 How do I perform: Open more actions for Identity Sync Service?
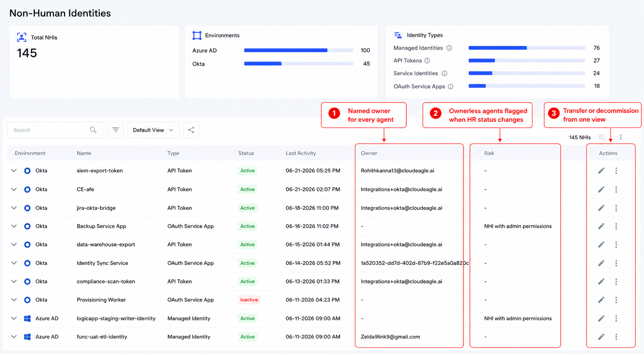point(616,263)
